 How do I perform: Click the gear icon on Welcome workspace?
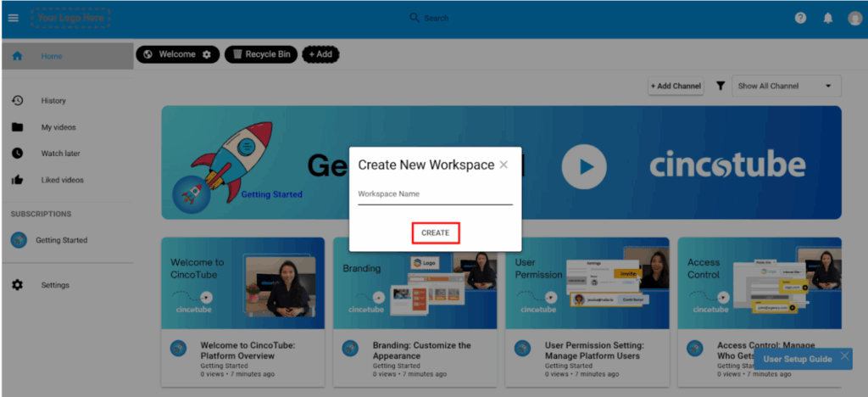point(207,54)
